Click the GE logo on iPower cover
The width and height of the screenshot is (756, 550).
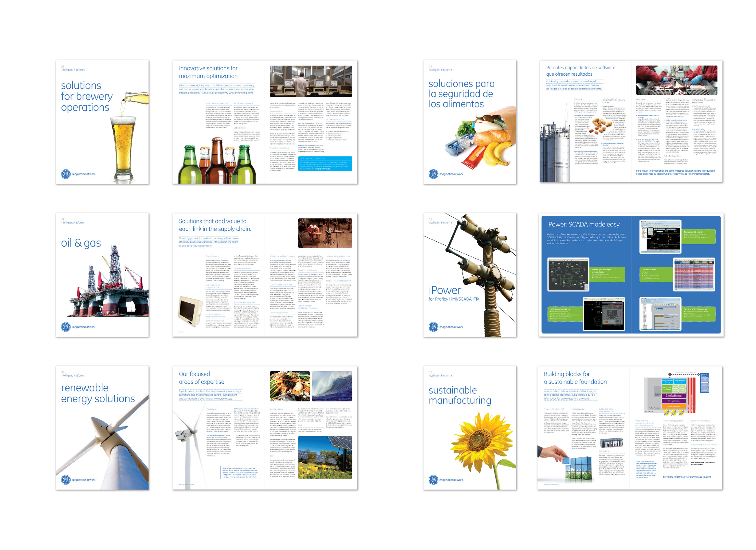433,327
